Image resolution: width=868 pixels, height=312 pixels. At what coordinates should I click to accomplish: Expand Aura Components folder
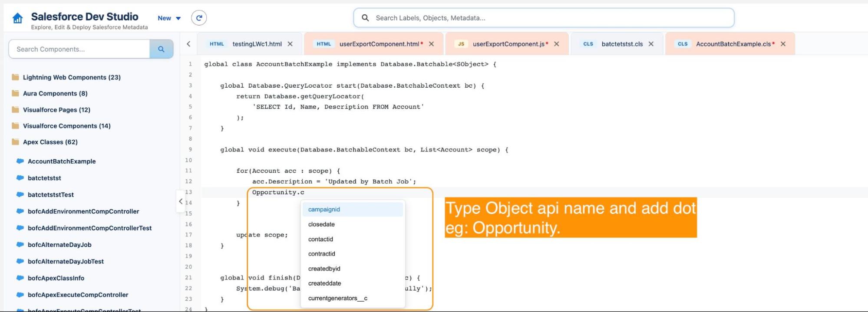[x=55, y=93]
